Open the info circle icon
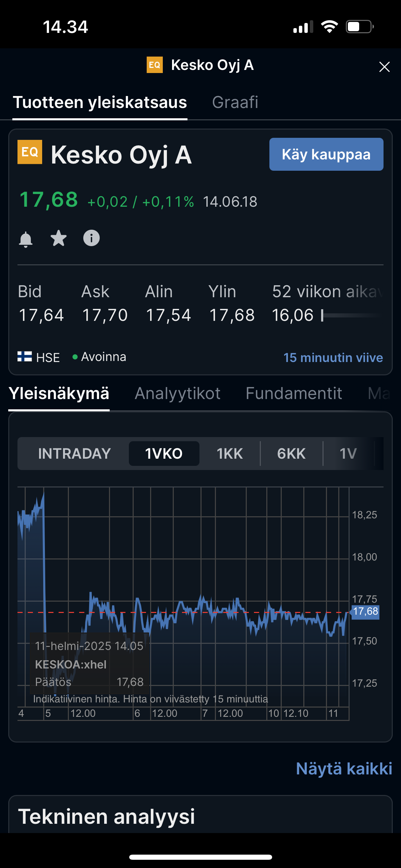 point(92,238)
